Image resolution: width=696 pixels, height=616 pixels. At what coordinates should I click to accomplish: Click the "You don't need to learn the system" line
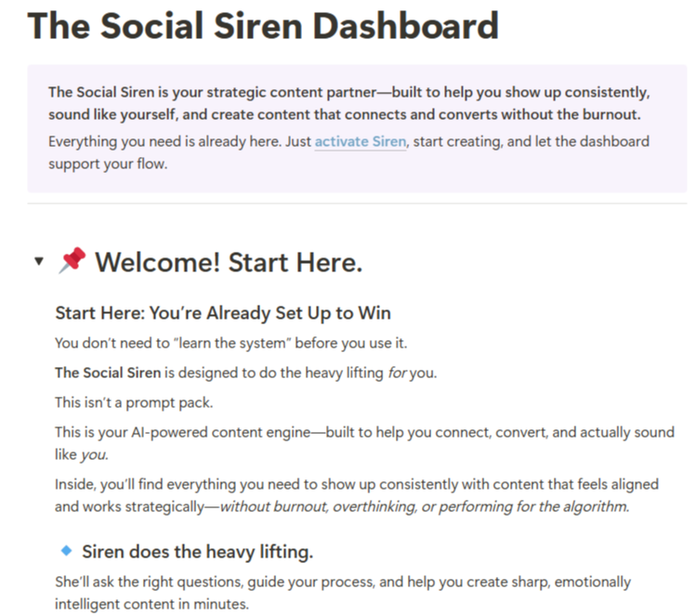pos(230,344)
